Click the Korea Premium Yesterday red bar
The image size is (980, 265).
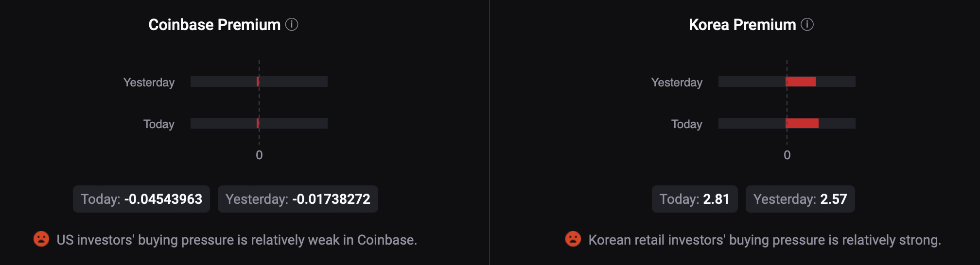801,82
